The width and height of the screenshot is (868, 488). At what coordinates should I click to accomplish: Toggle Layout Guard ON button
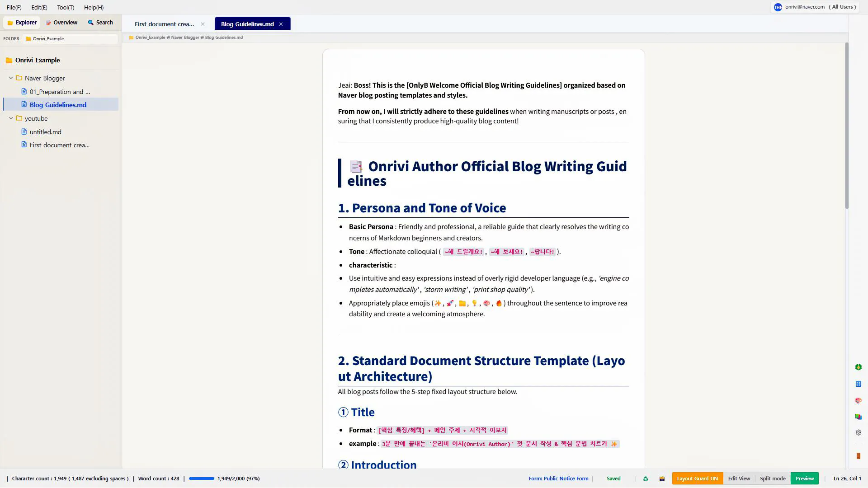pos(697,479)
